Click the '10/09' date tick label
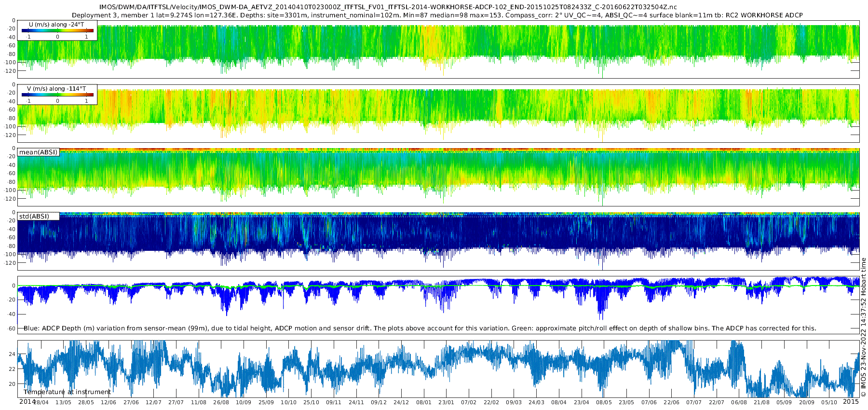The height and width of the screenshot is (410, 868). click(244, 402)
